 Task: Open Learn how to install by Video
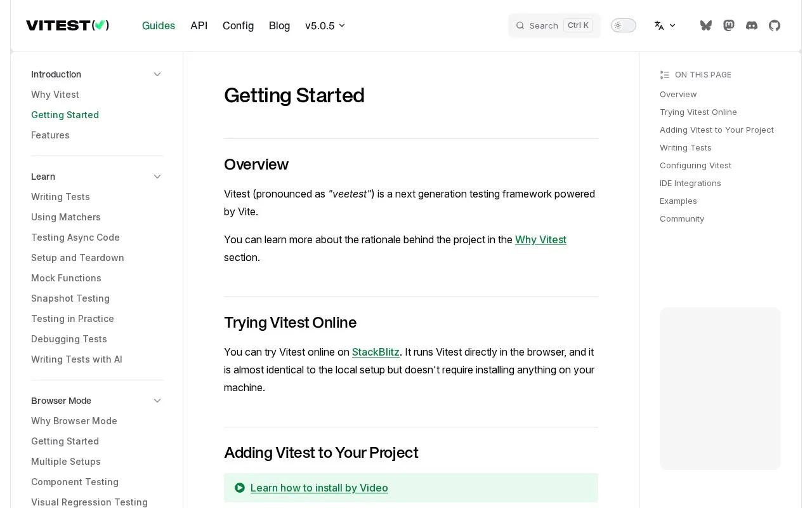[319, 488]
